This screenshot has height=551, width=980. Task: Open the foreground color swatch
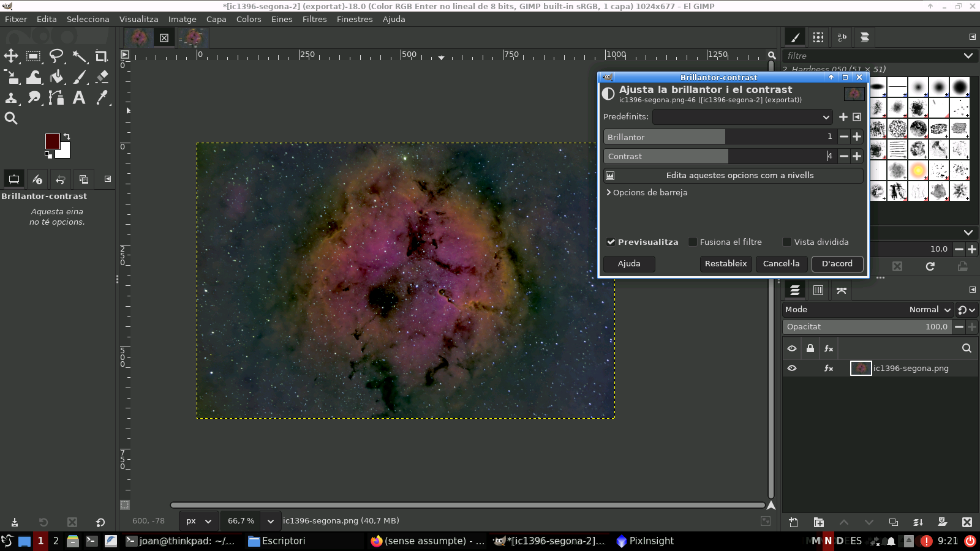click(x=52, y=141)
